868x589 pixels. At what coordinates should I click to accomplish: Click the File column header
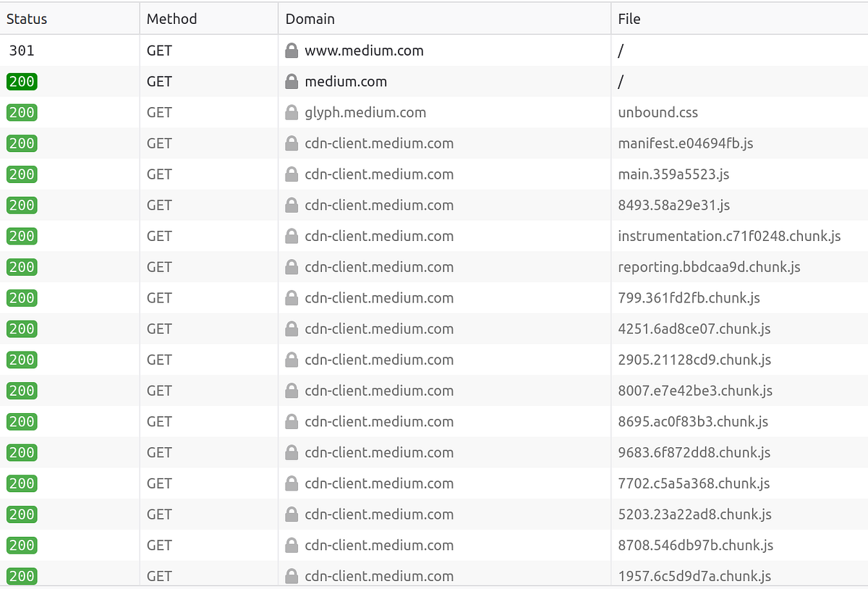(629, 19)
